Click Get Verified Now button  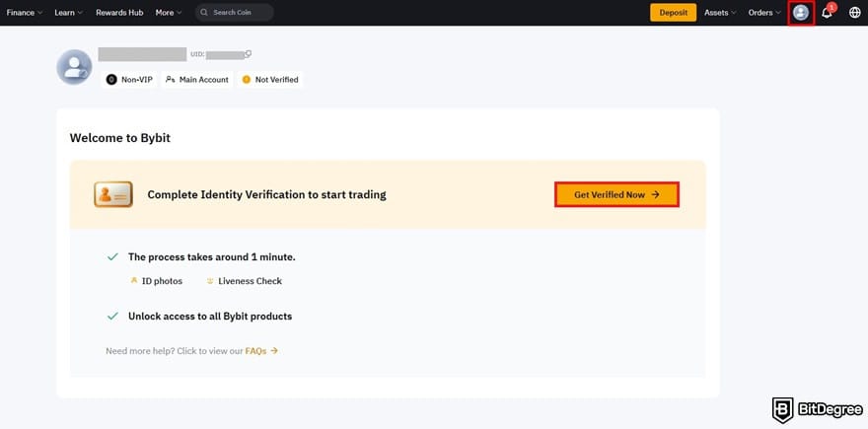pyautogui.click(x=616, y=195)
